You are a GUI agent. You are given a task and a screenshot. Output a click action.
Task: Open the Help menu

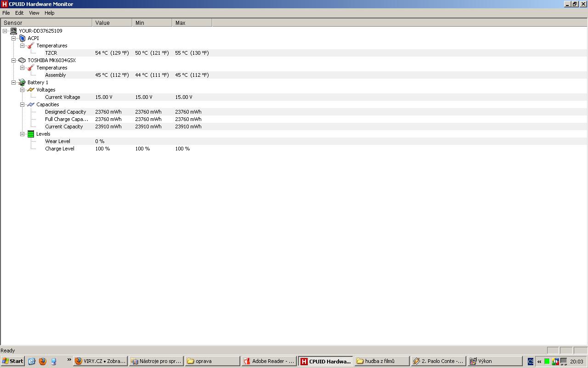click(49, 13)
